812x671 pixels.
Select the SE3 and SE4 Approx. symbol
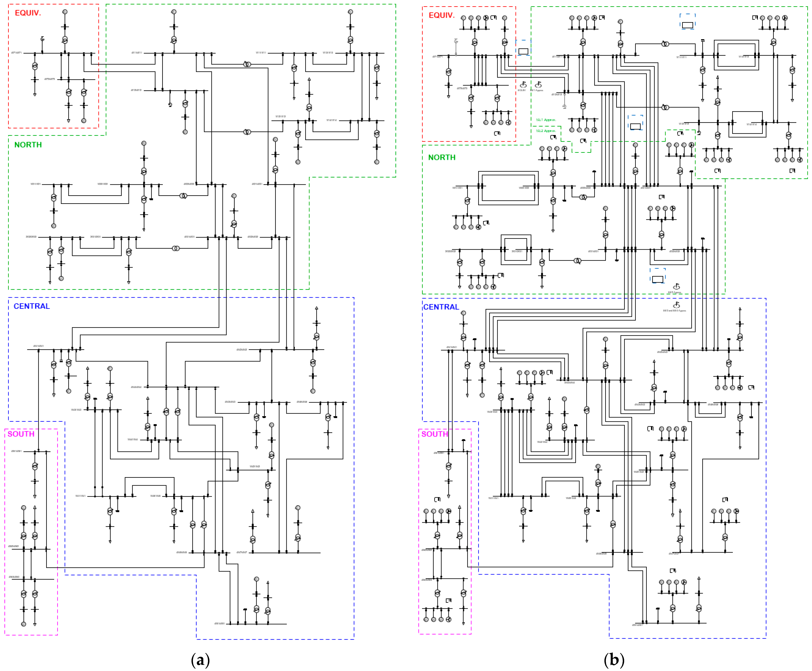(676, 305)
